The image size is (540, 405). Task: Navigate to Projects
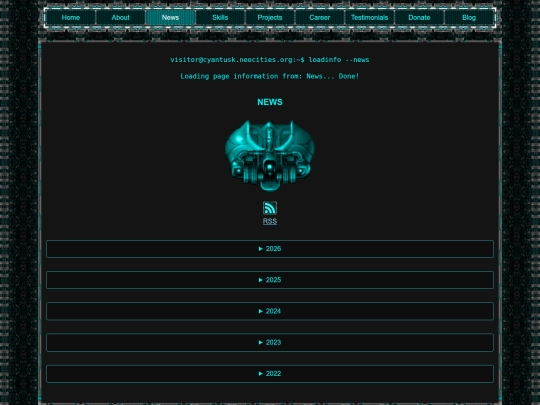click(270, 18)
